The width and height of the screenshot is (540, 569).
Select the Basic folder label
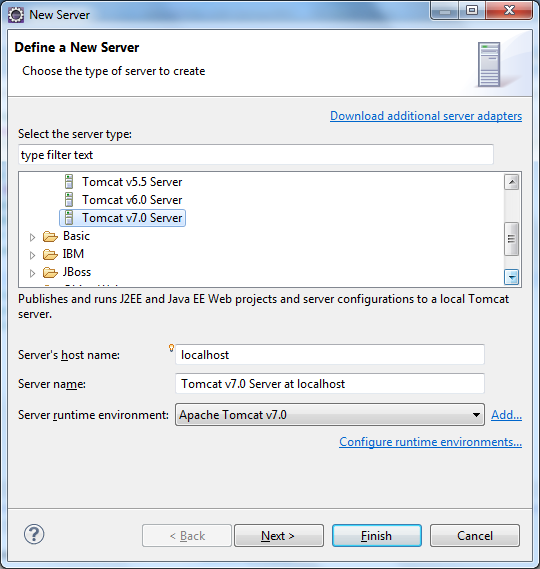[x=76, y=236]
